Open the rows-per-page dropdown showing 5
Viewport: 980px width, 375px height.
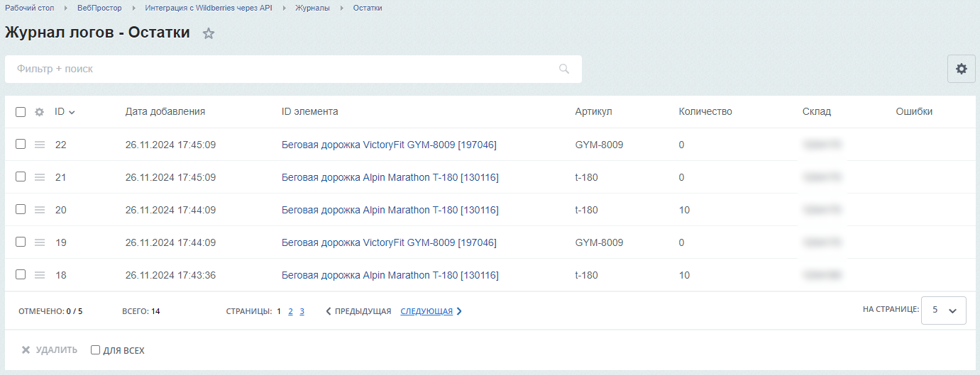(x=944, y=310)
